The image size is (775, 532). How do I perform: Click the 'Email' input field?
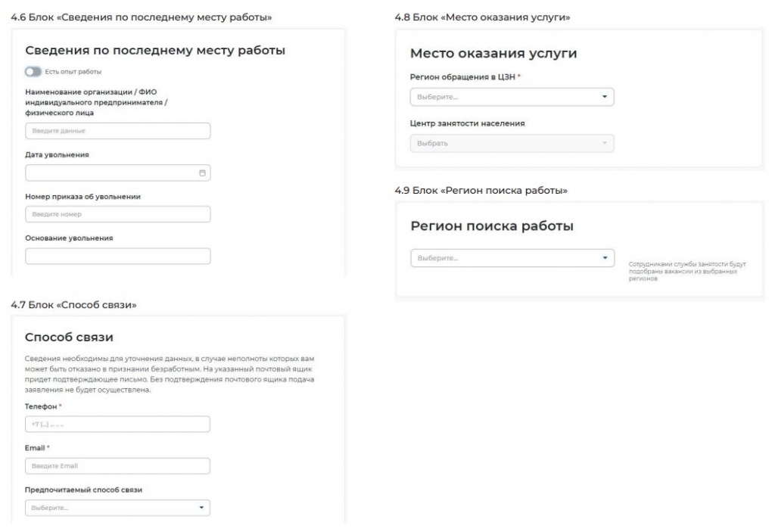point(117,465)
